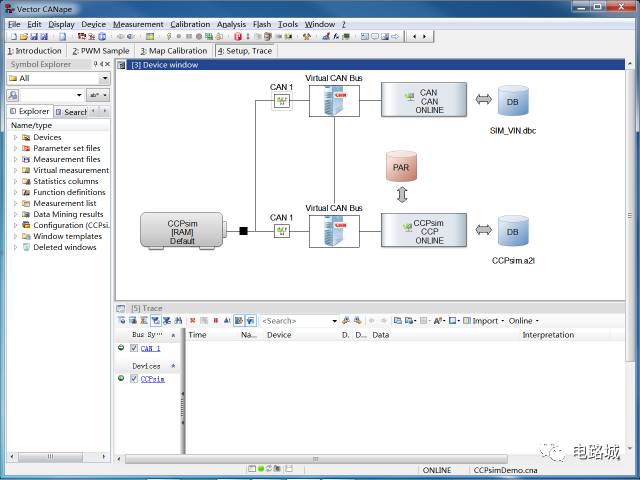Click the CCPsim CCP ONLINE device button
Screen dimensions: 640x480
pyautogui.click(x=424, y=231)
